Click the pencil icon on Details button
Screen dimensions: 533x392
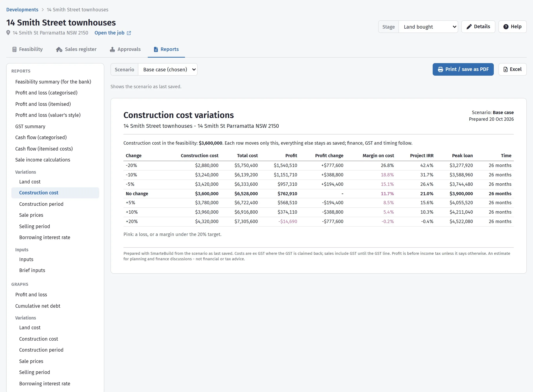click(x=469, y=27)
